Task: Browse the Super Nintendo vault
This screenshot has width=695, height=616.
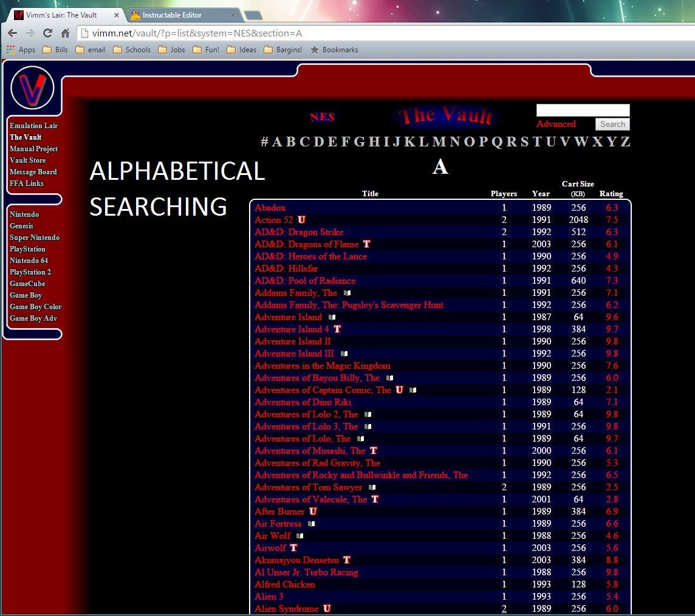Action: tap(35, 238)
